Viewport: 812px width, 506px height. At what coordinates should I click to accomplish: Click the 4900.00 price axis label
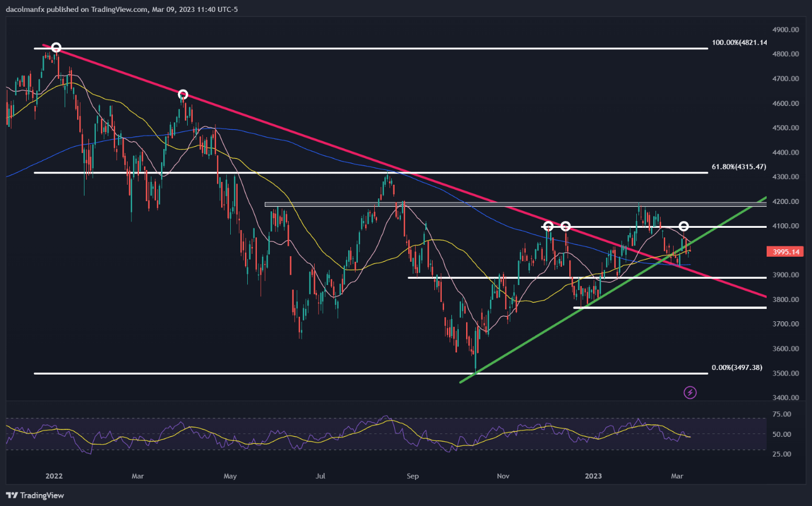785,29
